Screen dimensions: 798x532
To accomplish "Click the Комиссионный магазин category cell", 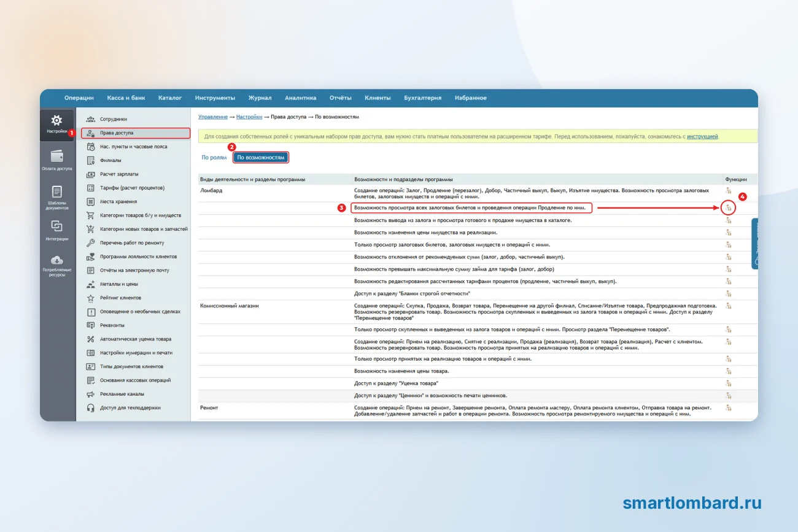I will [x=230, y=306].
